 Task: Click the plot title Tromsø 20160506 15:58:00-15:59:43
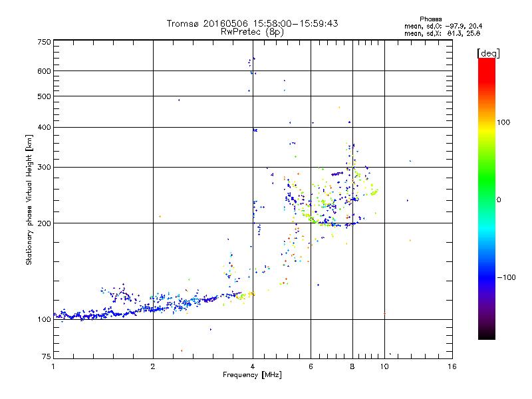[252, 23]
